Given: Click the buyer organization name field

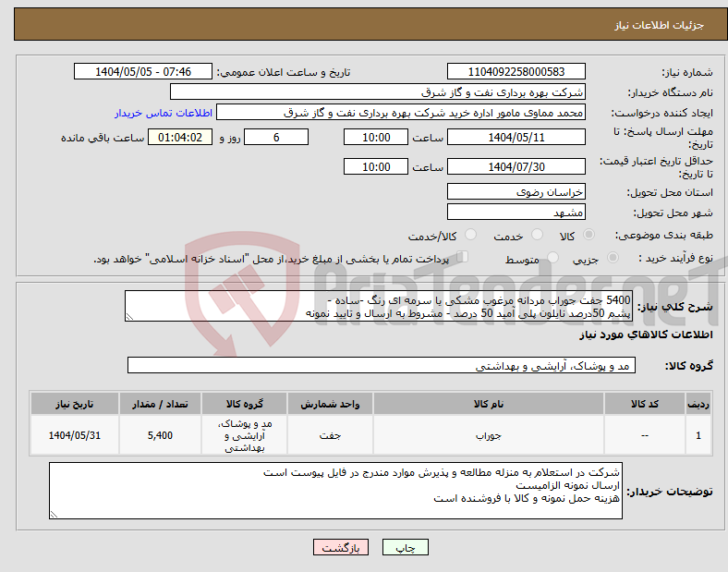Looking at the screenshot, I should point(378,91).
